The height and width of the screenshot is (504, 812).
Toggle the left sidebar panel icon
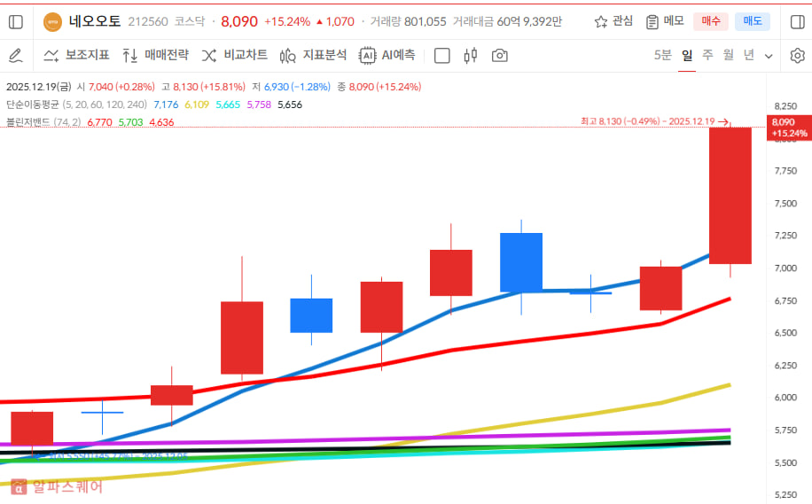click(15, 21)
